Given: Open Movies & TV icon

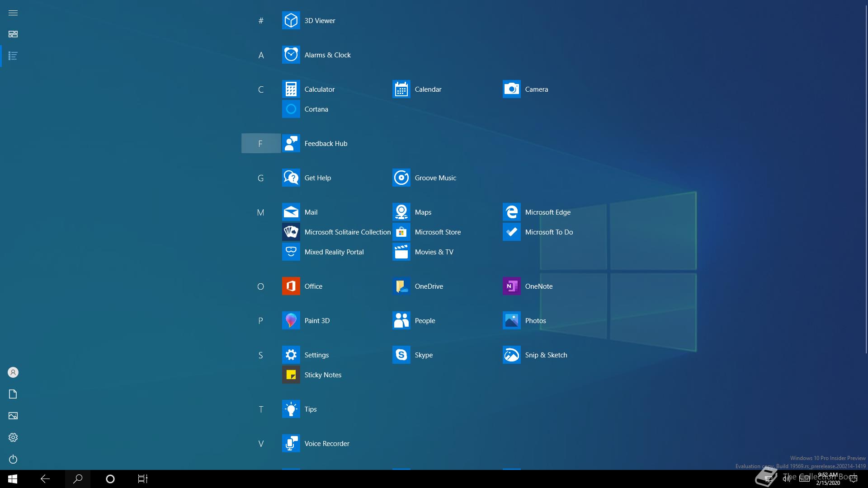Looking at the screenshot, I should (x=401, y=252).
